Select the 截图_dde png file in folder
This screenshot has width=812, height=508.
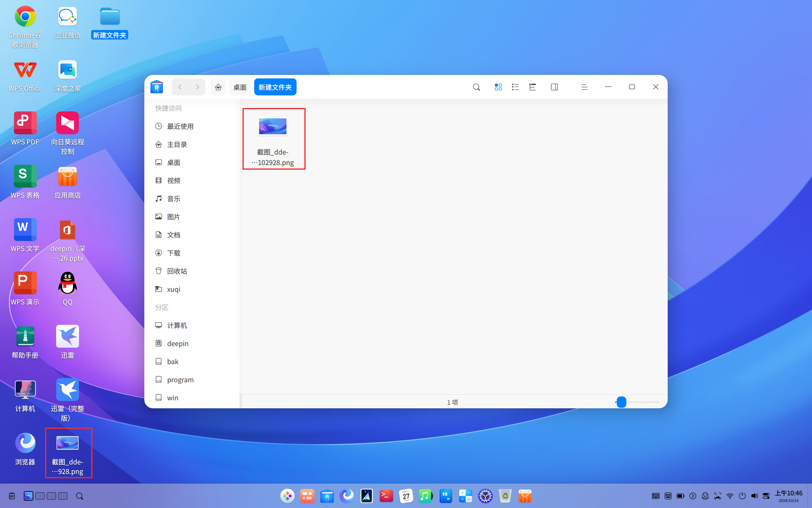(273, 139)
